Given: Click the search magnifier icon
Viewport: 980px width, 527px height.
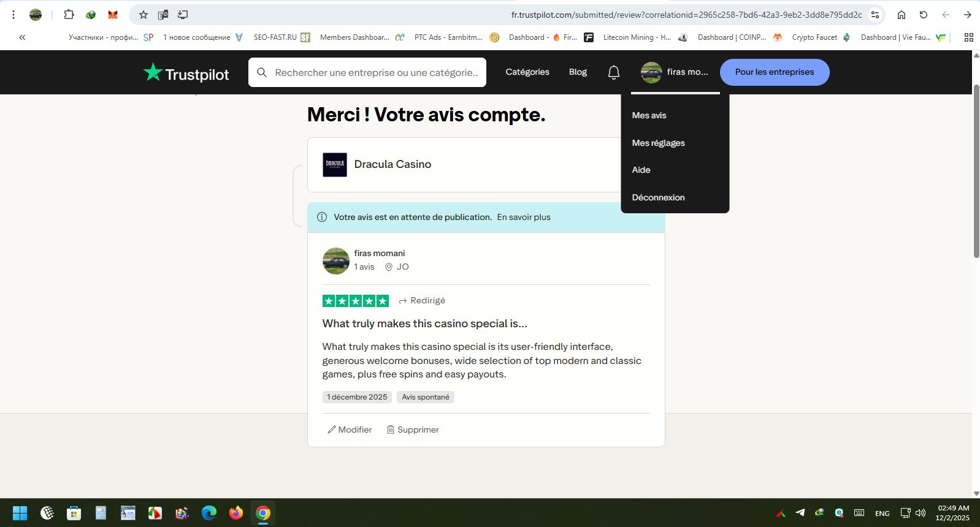Looking at the screenshot, I should click(x=262, y=72).
